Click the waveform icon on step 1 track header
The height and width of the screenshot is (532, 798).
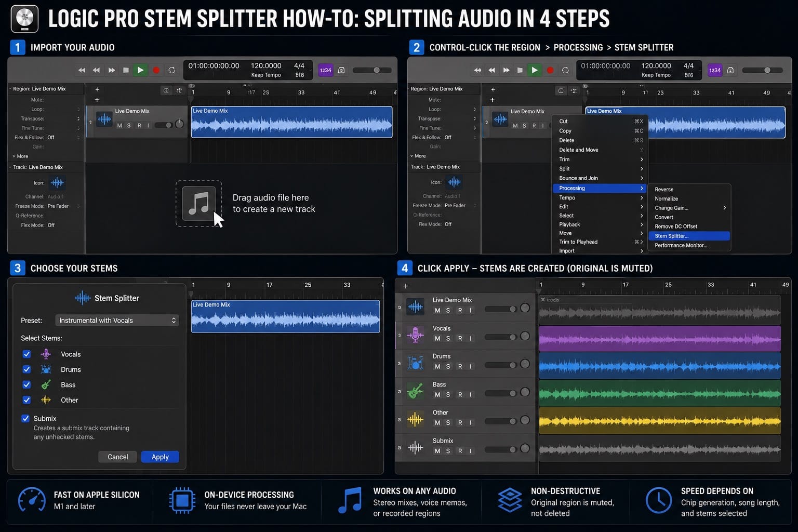[104, 119]
